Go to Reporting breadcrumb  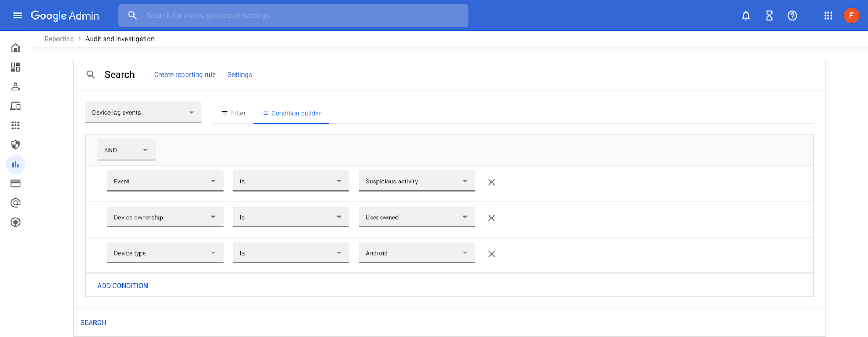59,39
